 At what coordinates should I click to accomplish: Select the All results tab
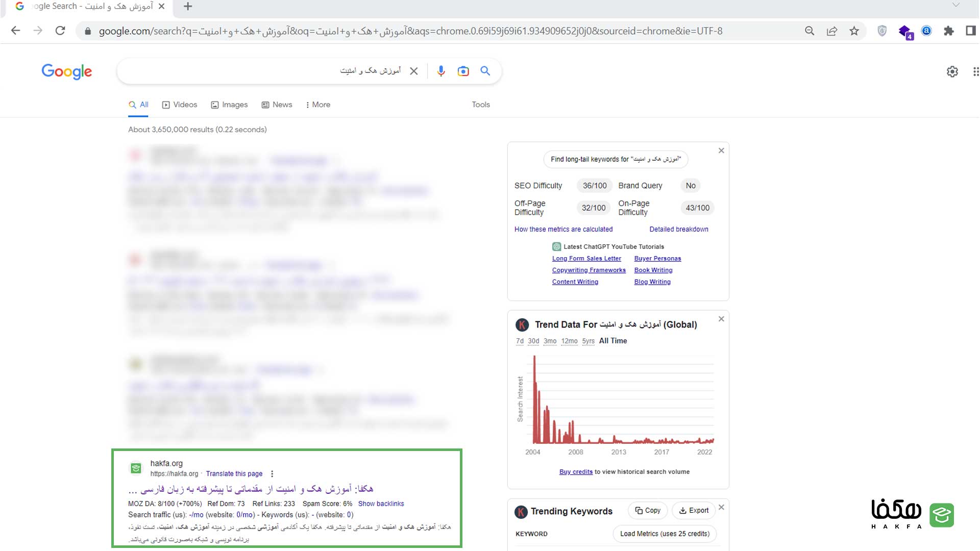pyautogui.click(x=138, y=105)
